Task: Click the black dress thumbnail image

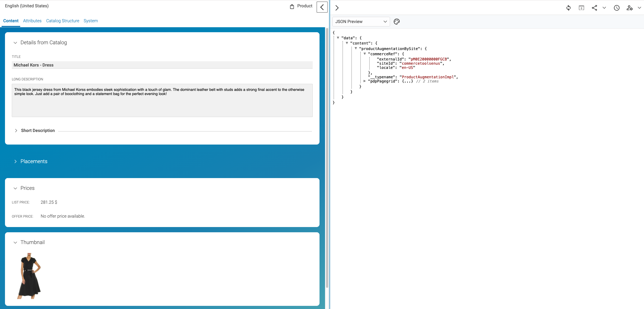Action: [x=29, y=276]
